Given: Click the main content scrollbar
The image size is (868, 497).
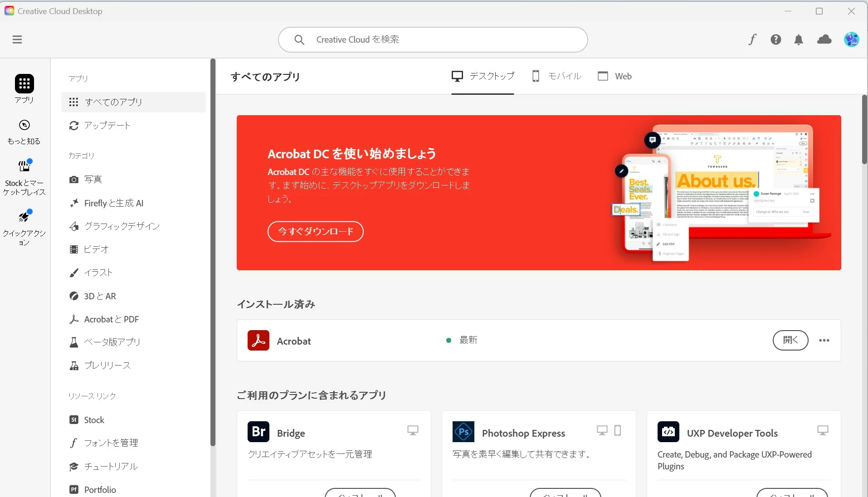Looking at the screenshot, I should [864, 129].
